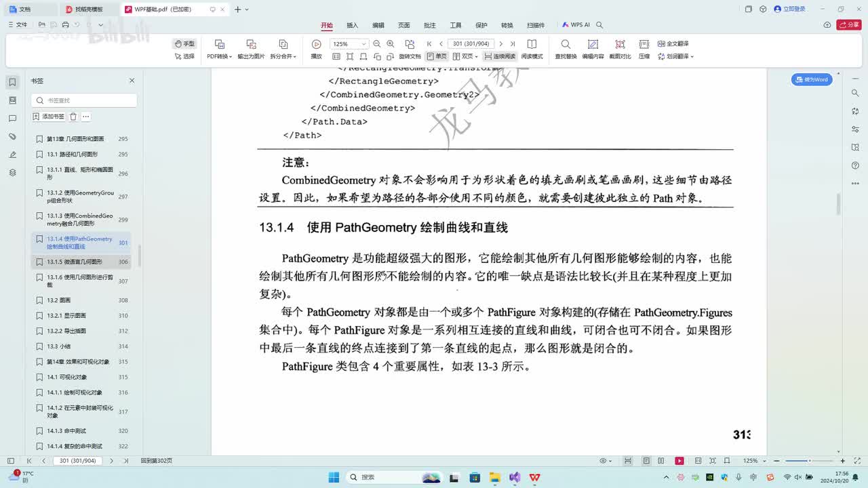Click the 分享 share button
Screen dimensions: 868x488
[x=848, y=25]
